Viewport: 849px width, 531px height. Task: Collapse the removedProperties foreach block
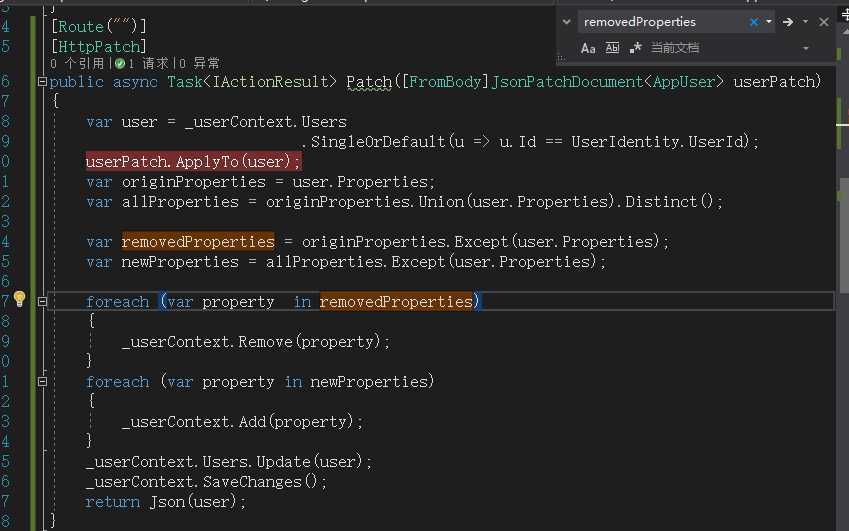click(x=42, y=301)
